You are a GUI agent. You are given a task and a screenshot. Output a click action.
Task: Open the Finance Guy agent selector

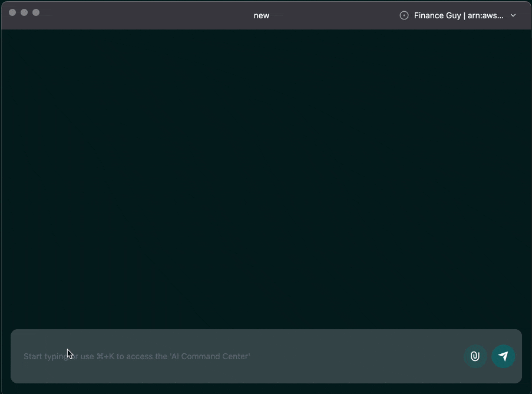click(x=458, y=15)
